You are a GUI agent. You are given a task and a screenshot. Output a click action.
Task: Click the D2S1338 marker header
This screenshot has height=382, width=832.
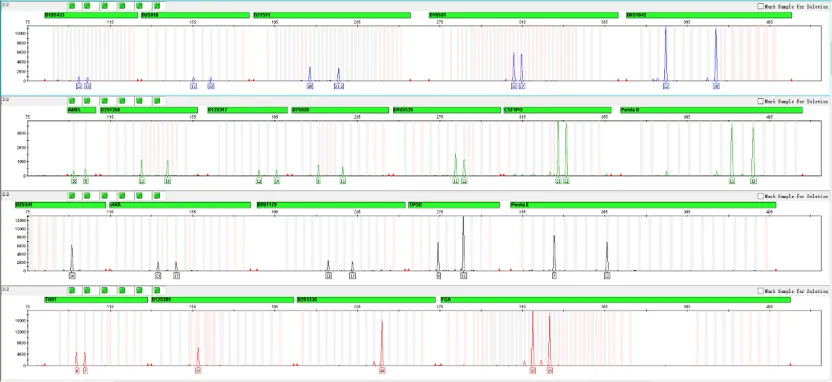tap(367, 300)
